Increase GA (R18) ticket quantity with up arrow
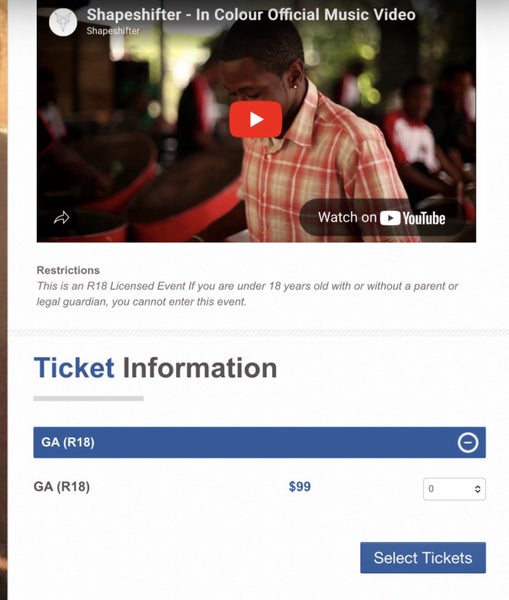This screenshot has width=509, height=600. click(x=478, y=487)
